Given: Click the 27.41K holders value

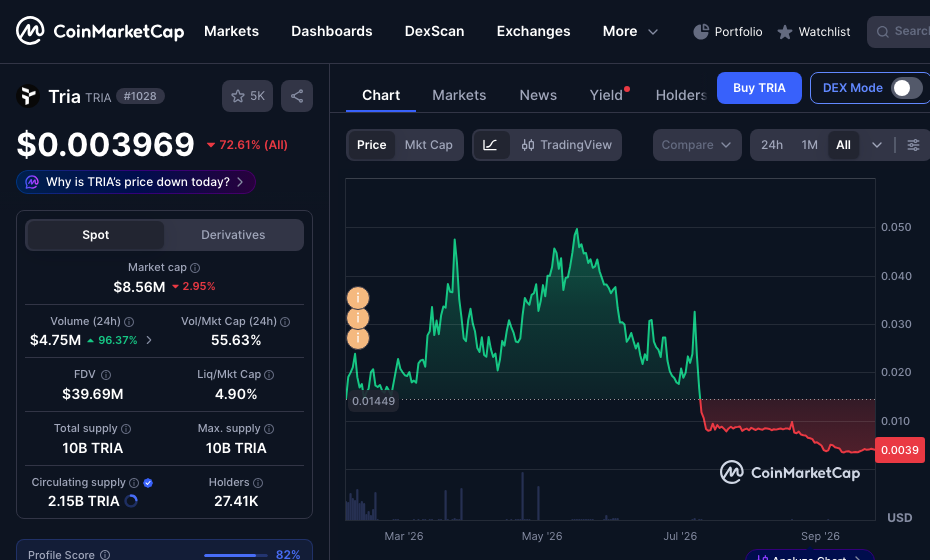Looking at the screenshot, I should (x=236, y=501).
